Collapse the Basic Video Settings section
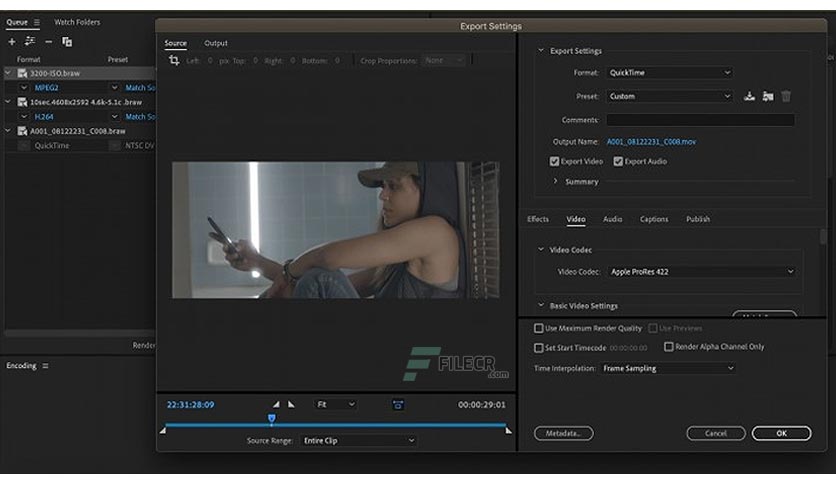Viewport: 836px width, 484px height. [x=541, y=305]
